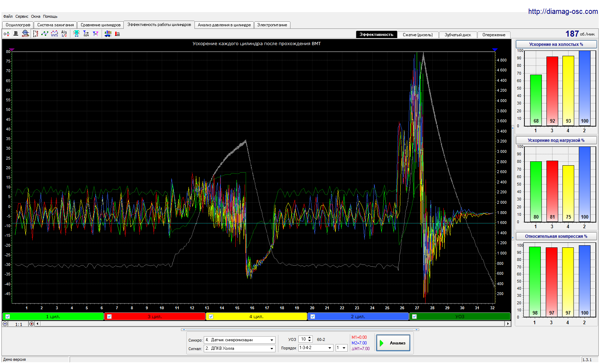
Task: Toggle the 3 цил. checkbox
Action: pyautogui.click(x=109, y=316)
